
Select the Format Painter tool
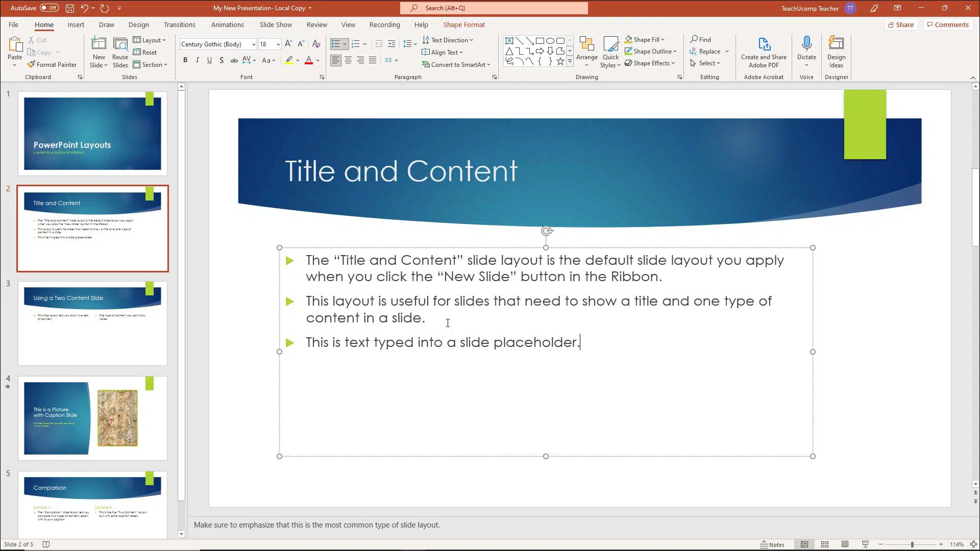click(53, 64)
